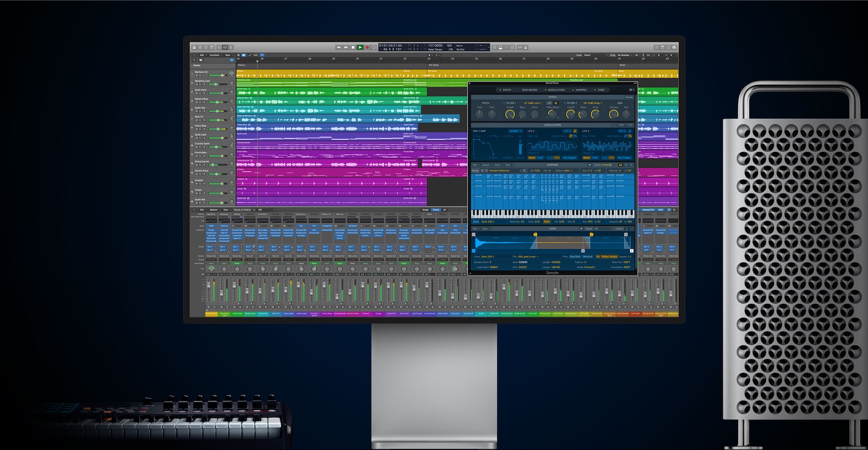Click the Details button in Synth section

click(x=629, y=97)
